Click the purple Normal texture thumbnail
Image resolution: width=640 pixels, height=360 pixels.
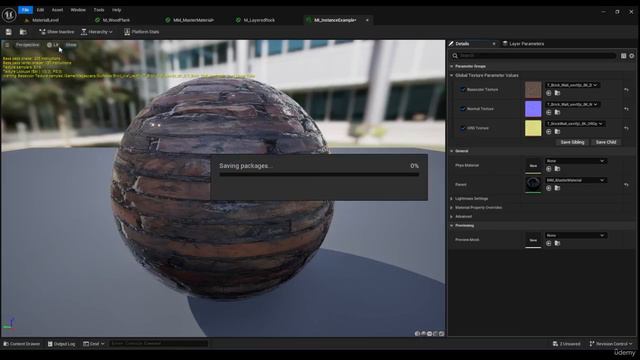pos(533,109)
